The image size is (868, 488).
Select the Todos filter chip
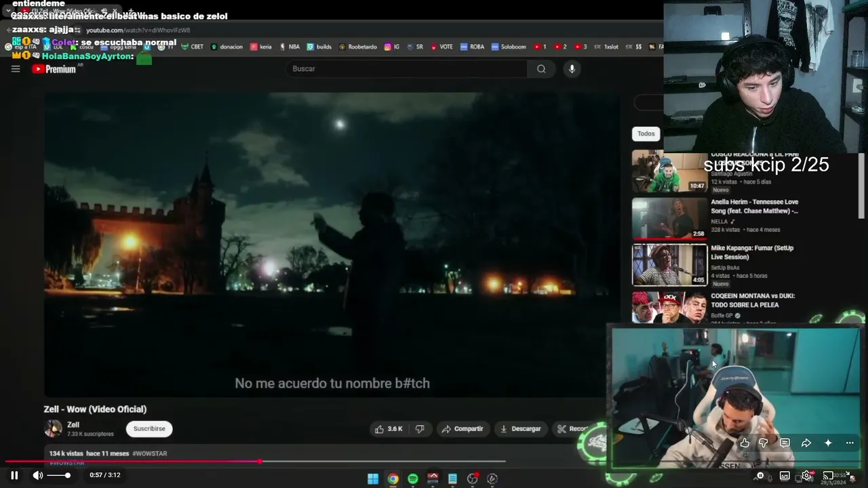pyautogui.click(x=646, y=134)
